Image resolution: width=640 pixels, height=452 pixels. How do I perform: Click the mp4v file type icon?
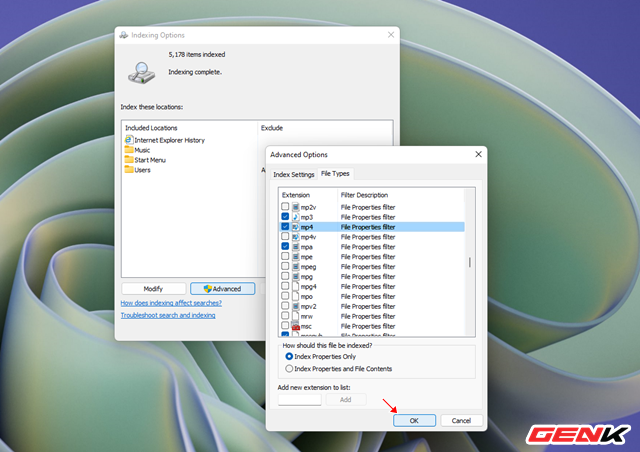pos(296,237)
